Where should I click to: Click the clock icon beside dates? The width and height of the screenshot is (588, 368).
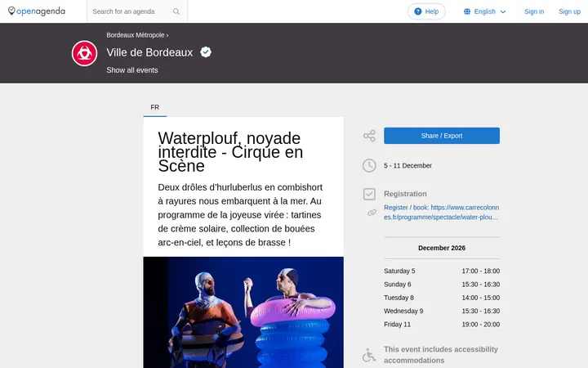click(369, 165)
